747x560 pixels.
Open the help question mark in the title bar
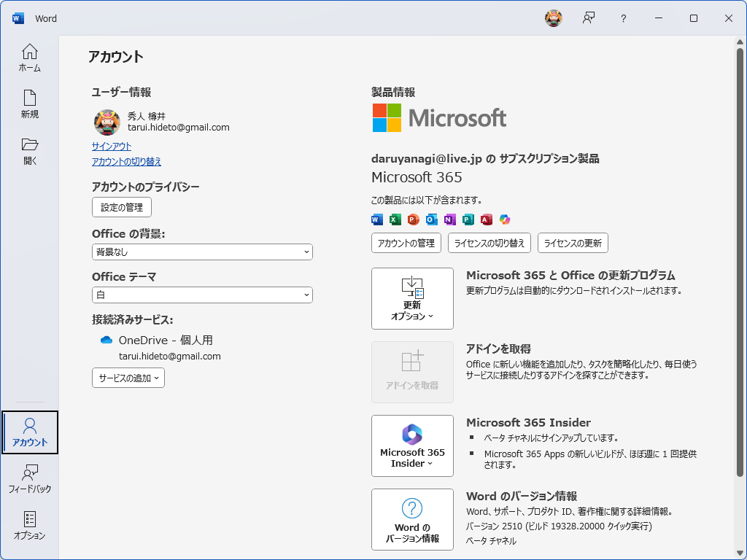point(623,18)
